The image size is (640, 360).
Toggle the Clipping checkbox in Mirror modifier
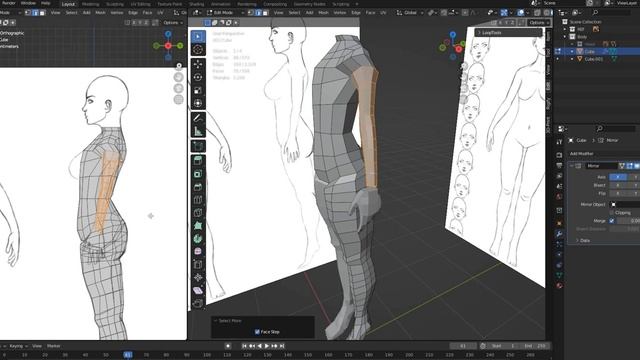(611, 213)
